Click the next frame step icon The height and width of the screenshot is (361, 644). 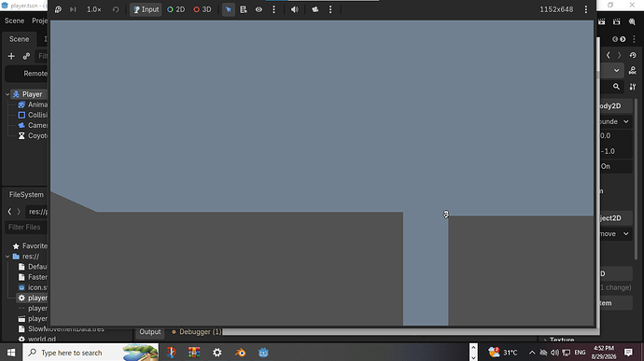point(73,9)
